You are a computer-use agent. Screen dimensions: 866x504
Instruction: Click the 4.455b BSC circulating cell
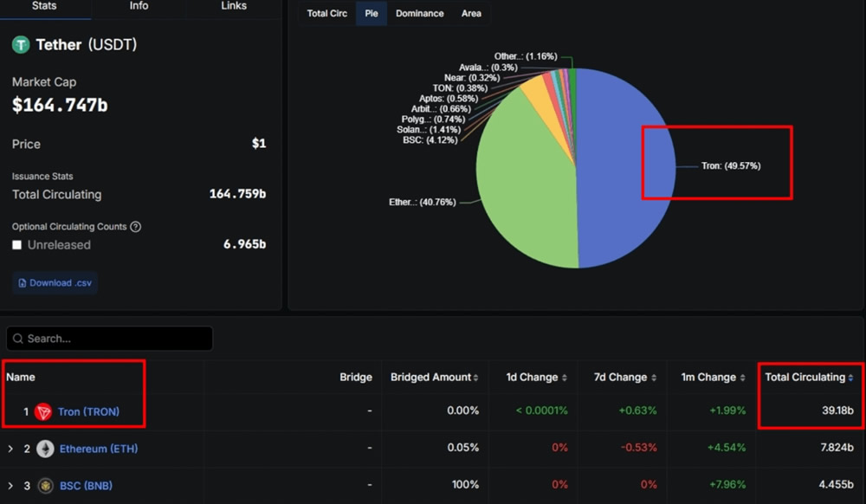837,485
